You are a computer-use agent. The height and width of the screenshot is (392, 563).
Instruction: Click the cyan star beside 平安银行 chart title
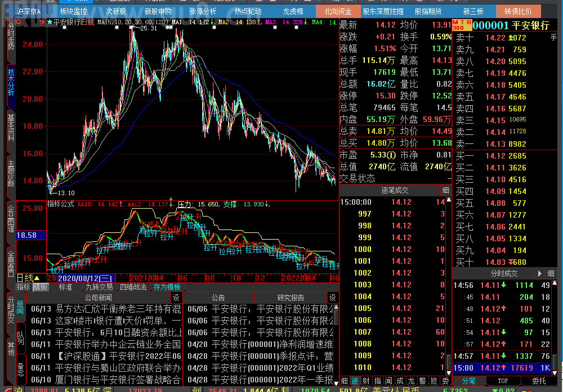pyautogui.click(x=50, y=22)
